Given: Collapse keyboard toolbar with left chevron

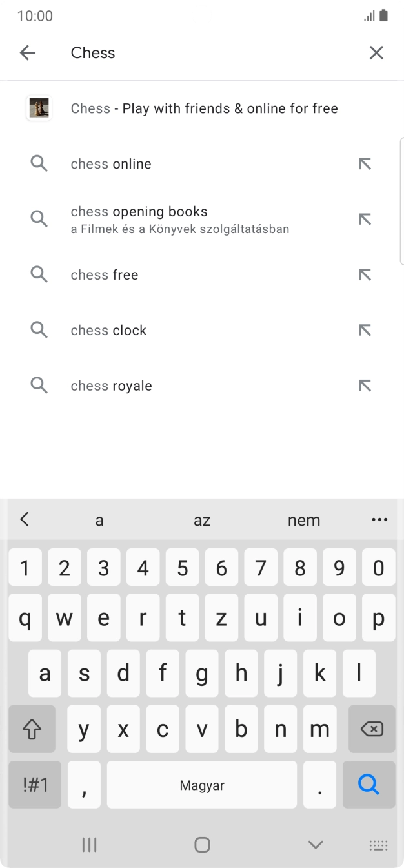Looking at the screenshot, I should click(x=25, y=519).
